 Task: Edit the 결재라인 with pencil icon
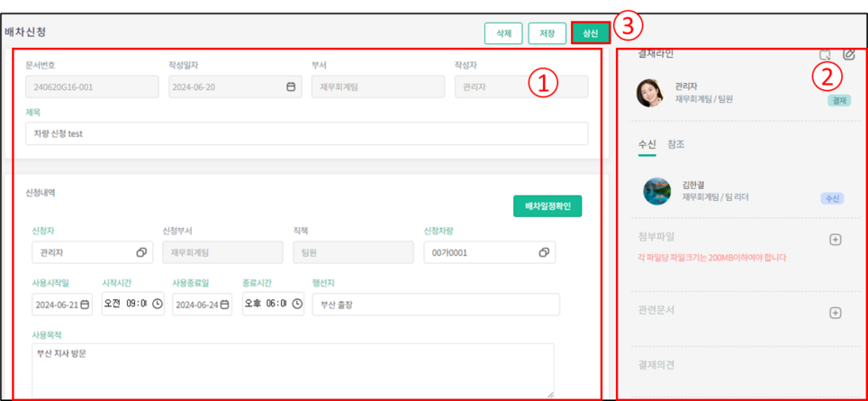click(x=848, y=55)
